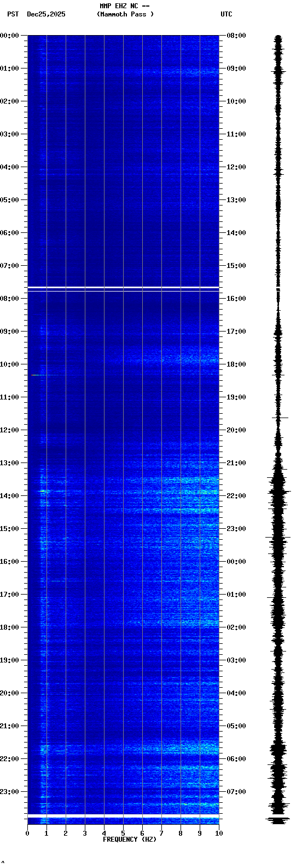Click the PST "03:00" time label
The height and width of the screenshot is (868, 302).
(9, 134)
